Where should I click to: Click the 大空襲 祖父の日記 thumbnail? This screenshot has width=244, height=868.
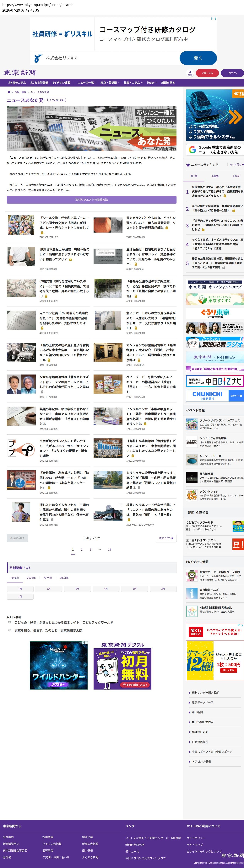point(21,352)
